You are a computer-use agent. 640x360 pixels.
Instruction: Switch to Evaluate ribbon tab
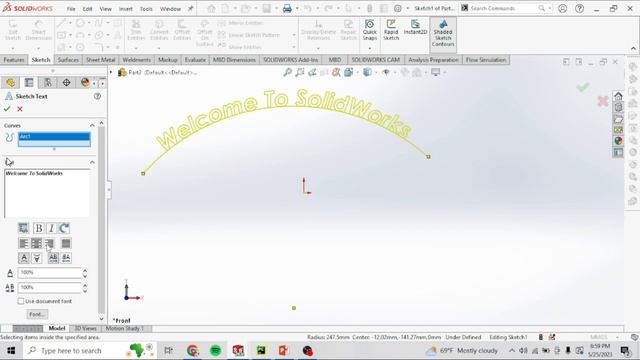[195, 60]
